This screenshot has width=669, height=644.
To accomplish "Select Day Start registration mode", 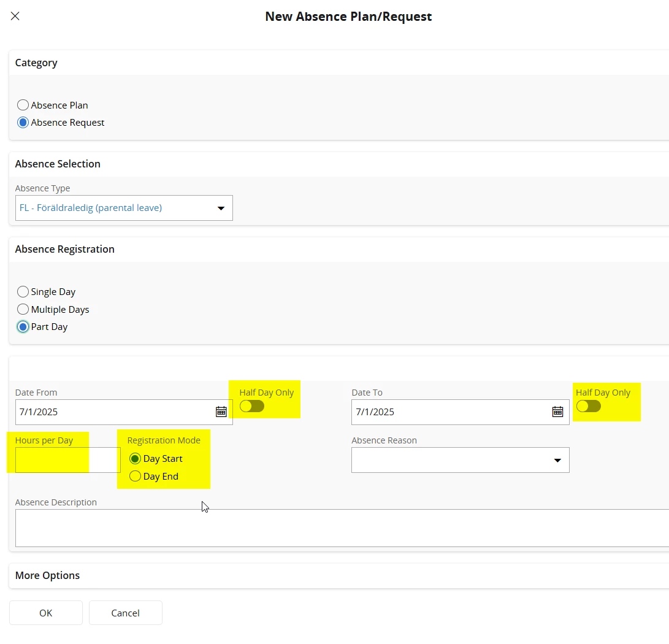I will pos(136,459).
